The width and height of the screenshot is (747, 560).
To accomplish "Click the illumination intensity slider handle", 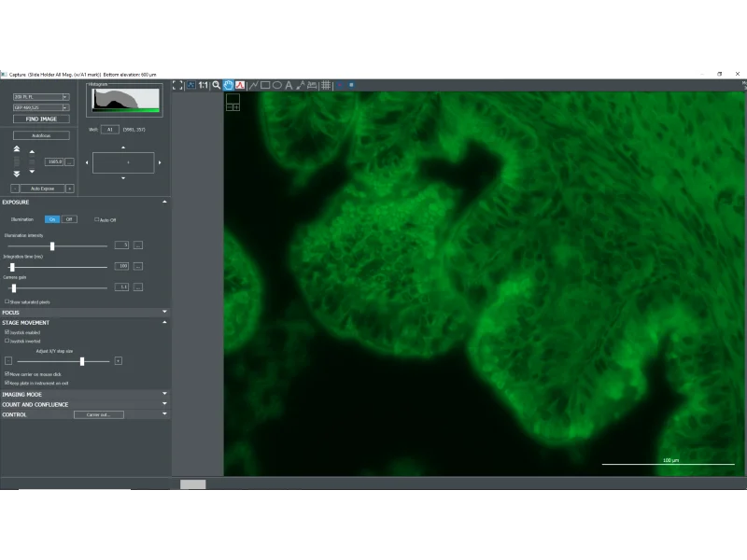I will pyautogui.click(x=52, y=246).
